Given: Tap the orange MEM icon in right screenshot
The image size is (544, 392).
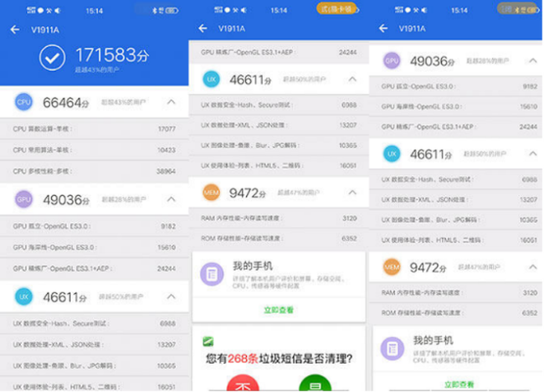Looking at the screenshot, I should click(x=392, y=267).
